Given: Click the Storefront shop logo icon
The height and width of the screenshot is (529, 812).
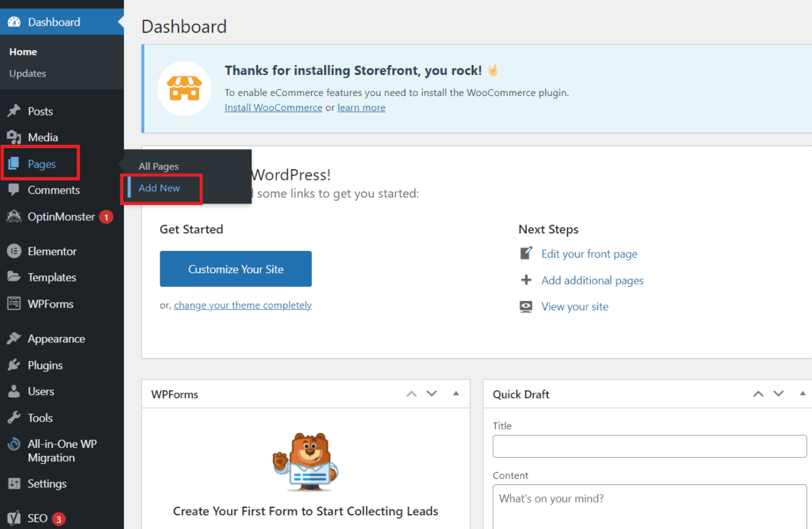Looking at the screenshot, I should coord(185,89).
